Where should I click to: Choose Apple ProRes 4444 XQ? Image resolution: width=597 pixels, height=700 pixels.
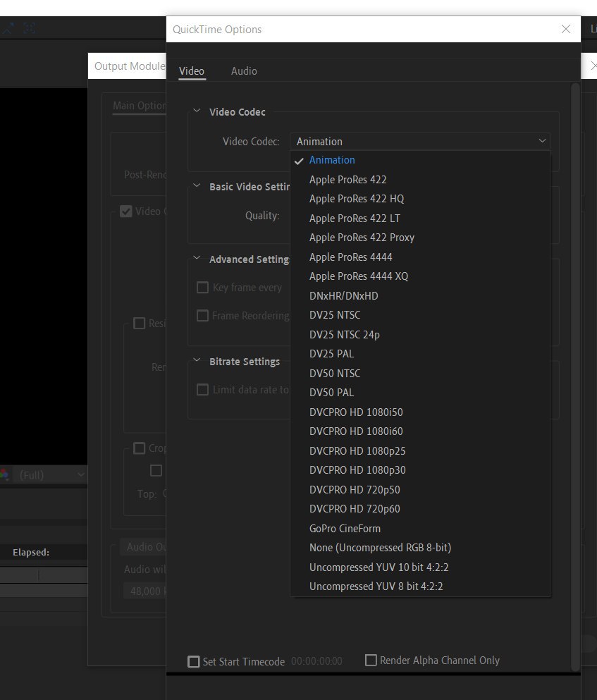coord(420,276)
